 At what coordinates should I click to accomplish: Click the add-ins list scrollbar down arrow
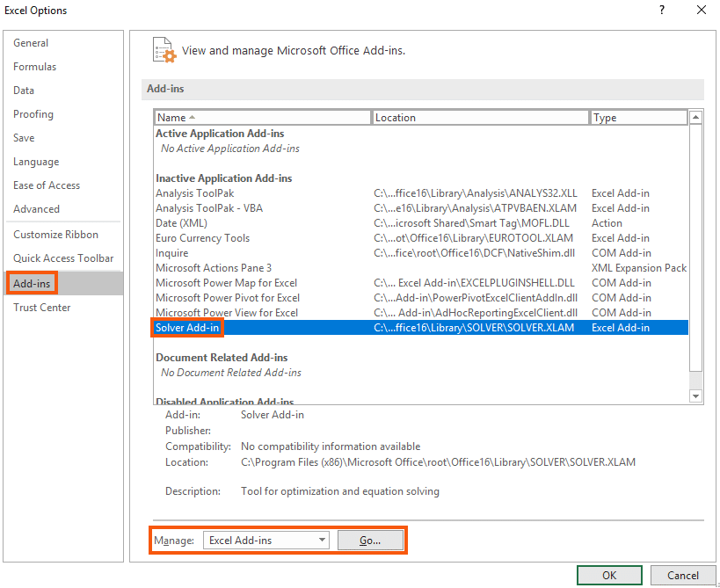pyautogui.click(x=695, y=395)
